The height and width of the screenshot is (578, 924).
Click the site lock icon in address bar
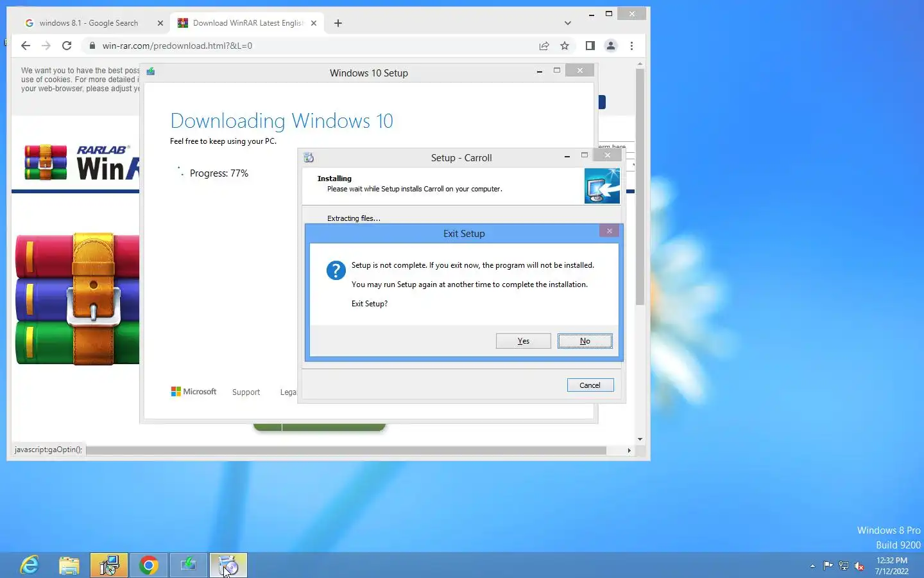coord(92,46)
